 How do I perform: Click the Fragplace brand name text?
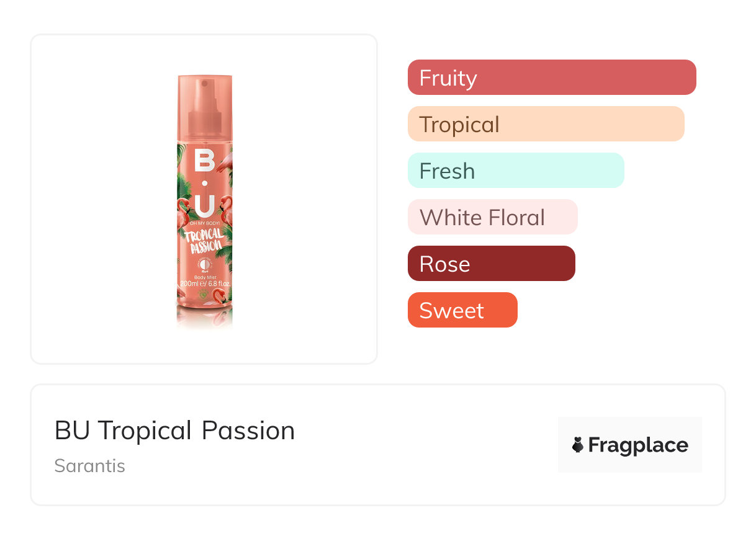pyautogui.click(x=638, y=445)
